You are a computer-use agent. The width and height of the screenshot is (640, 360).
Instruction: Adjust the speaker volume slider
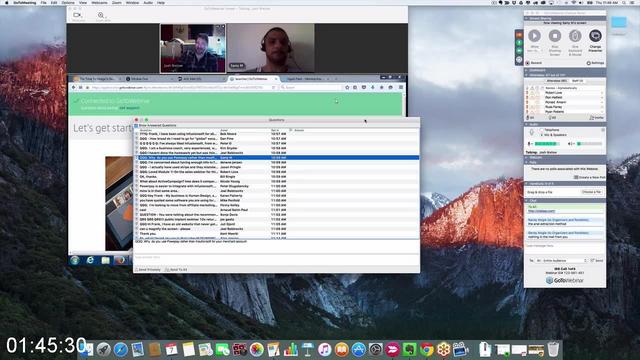[x=590, y=144]
